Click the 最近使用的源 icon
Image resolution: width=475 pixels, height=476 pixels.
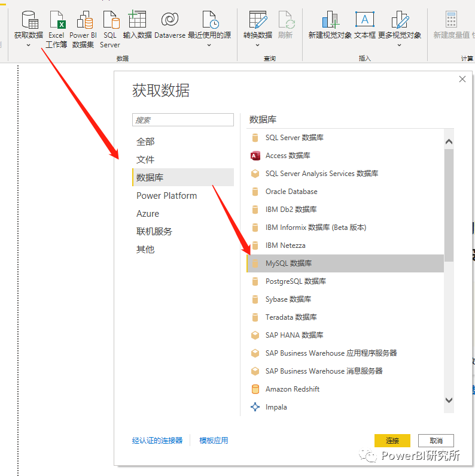211,20
